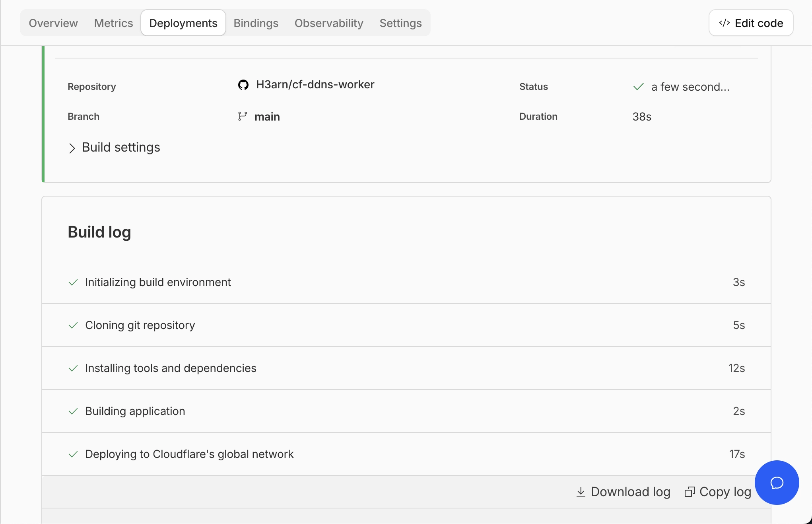Open the Settings tab
This screenshot has height=524, width=812.
(x=400, y=23)
